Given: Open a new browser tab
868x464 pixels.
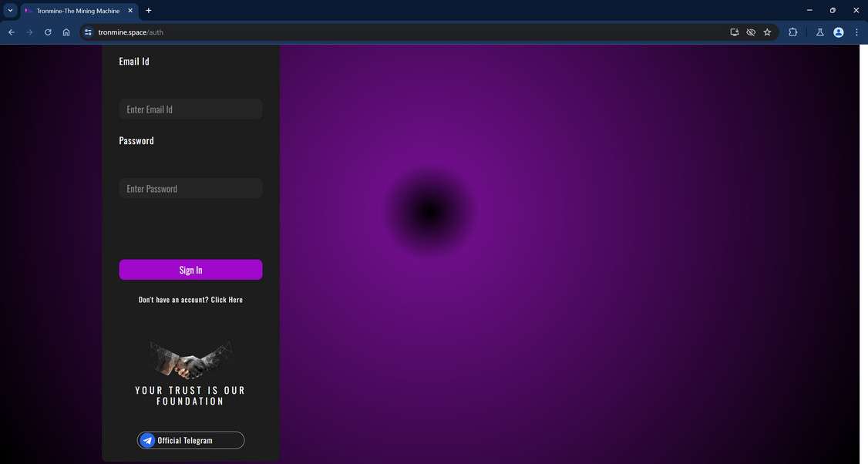Looking at the screenshot, I should click(148, 10).
